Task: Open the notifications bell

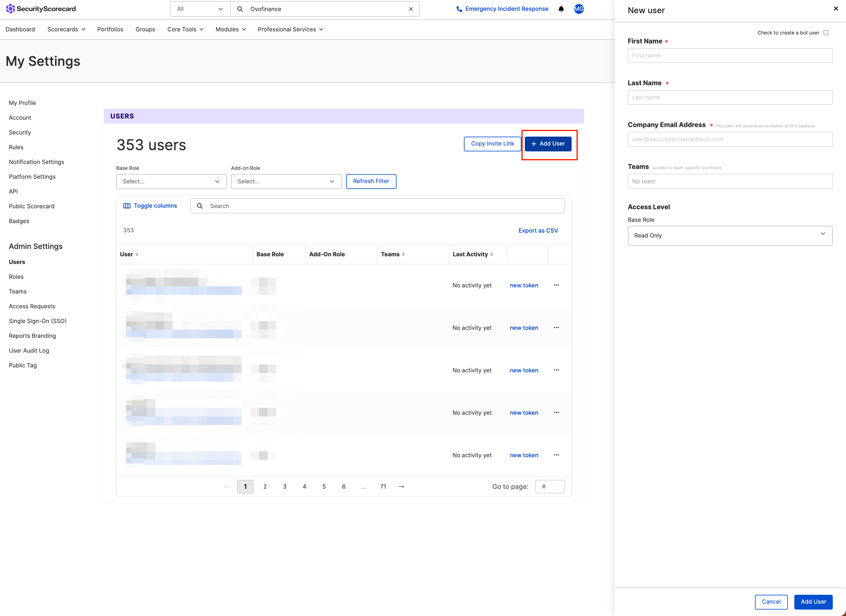Action: [x=561, y=9]
